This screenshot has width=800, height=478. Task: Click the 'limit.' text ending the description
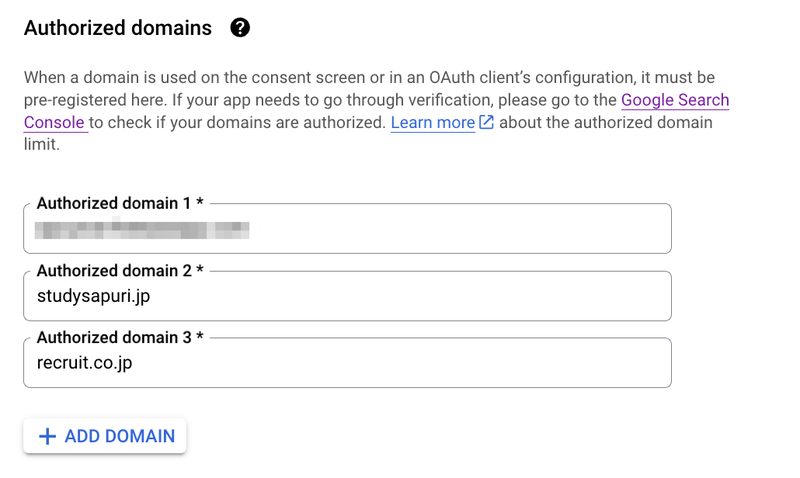pos(42,144)
